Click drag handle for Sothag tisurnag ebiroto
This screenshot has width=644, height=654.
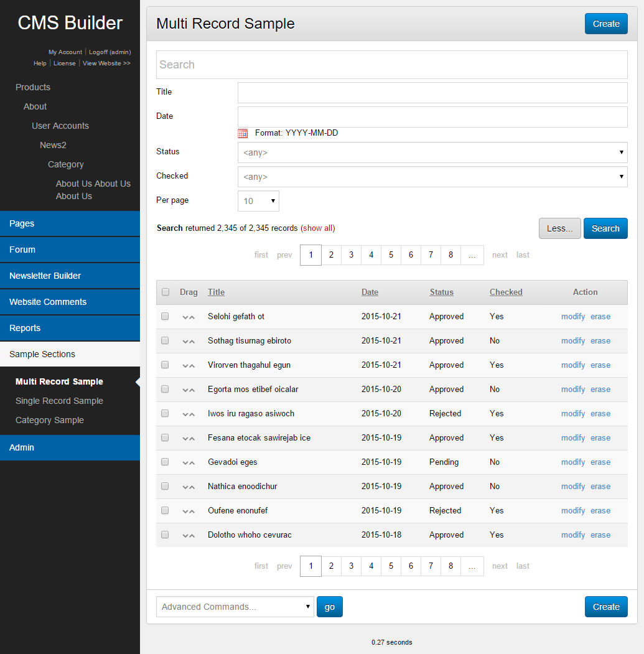[189, 341]
